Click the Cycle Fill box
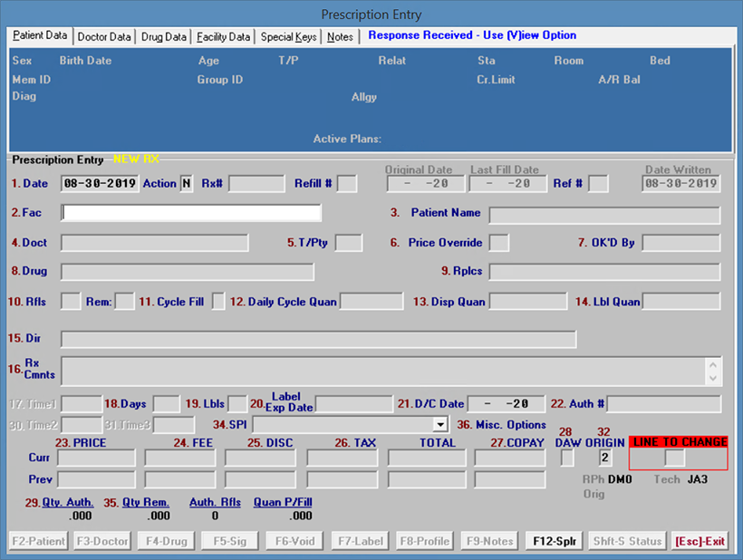Image resolution: width=743 pixels, height=560 pixels. (x=218, y=302)
